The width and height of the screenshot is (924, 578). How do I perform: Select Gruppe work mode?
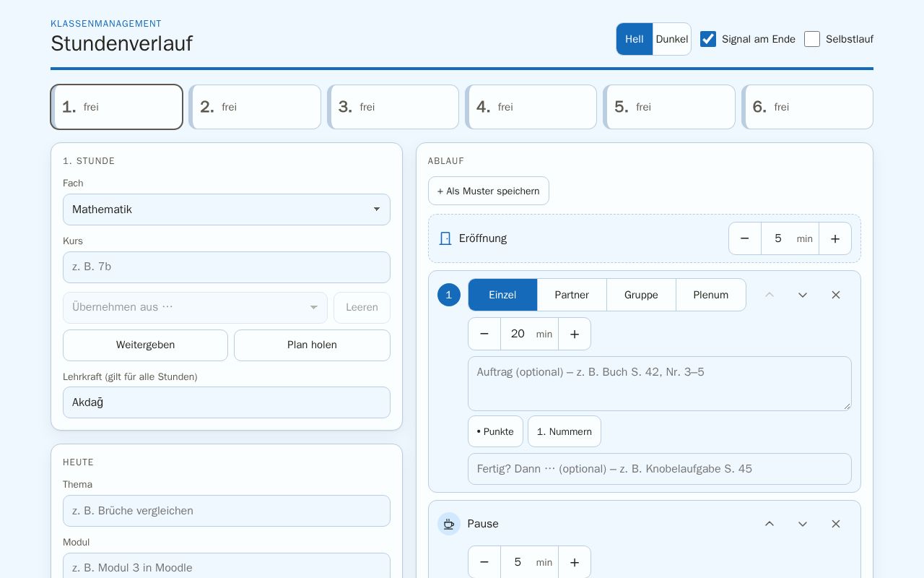(x=641, y=295)
